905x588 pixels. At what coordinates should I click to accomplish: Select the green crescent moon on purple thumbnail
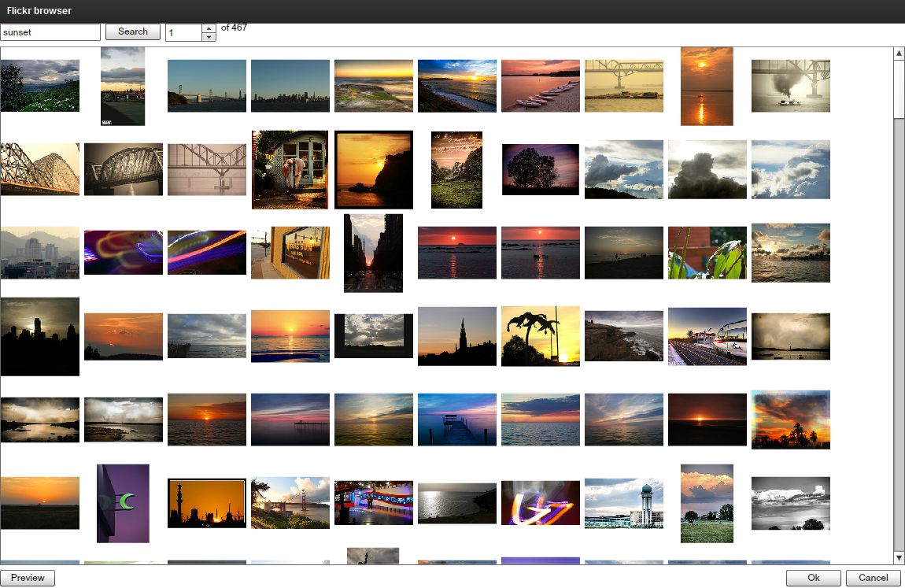(123, 504)
